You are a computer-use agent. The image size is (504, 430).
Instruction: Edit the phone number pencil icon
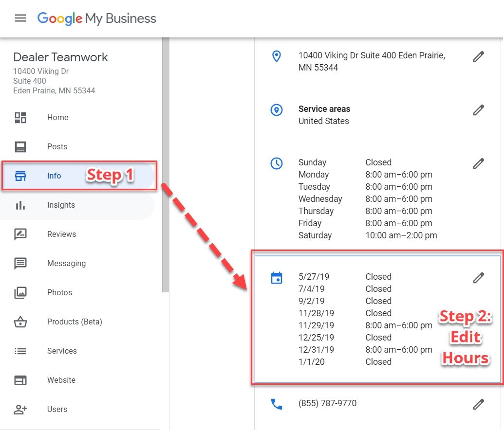tap(478, 404)
